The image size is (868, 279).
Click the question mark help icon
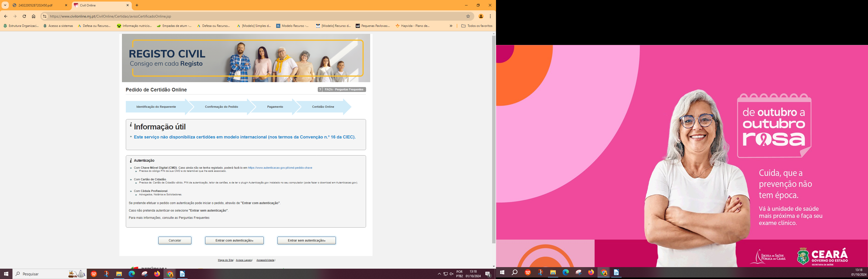[x=320, y=90]
